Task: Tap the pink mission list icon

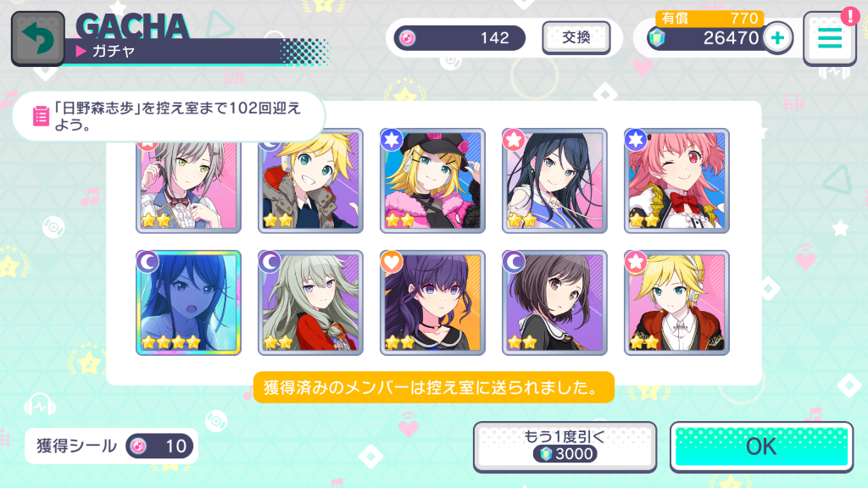Action: click(41, 116)
